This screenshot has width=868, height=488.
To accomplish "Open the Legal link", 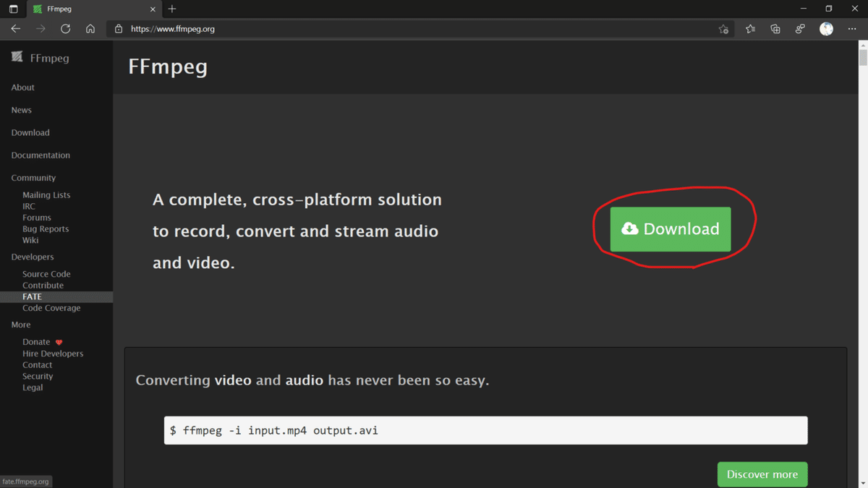I will (33, 388).
